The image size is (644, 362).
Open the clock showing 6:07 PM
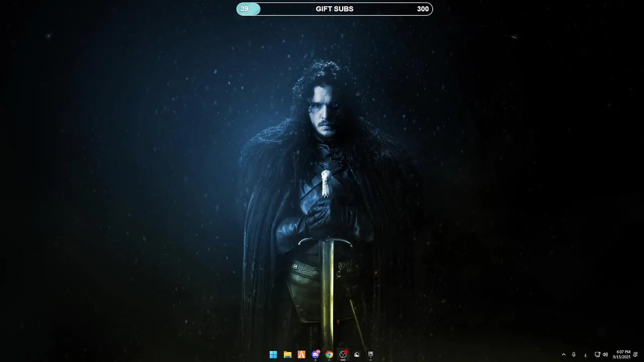[621, 354]
